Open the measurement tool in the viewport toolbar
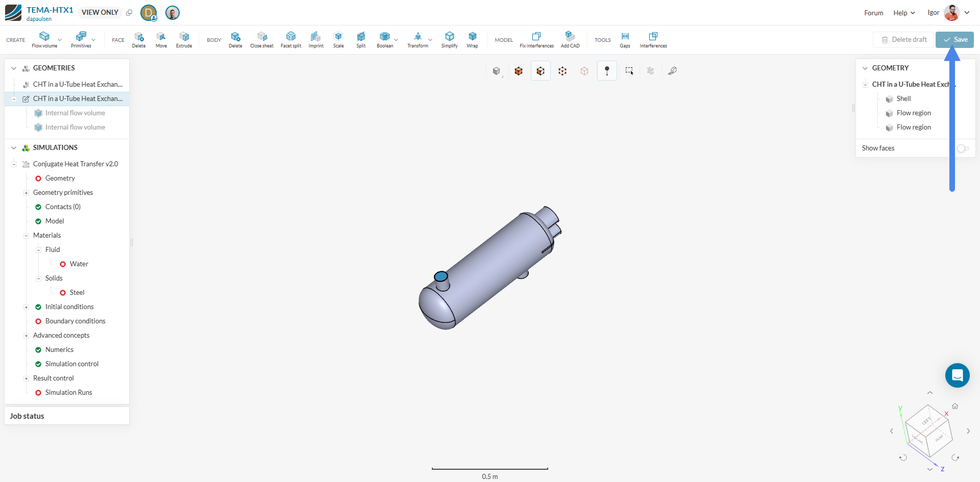This screenshot has width=980, height=482. pyautogui.click(x=672, y=71)
